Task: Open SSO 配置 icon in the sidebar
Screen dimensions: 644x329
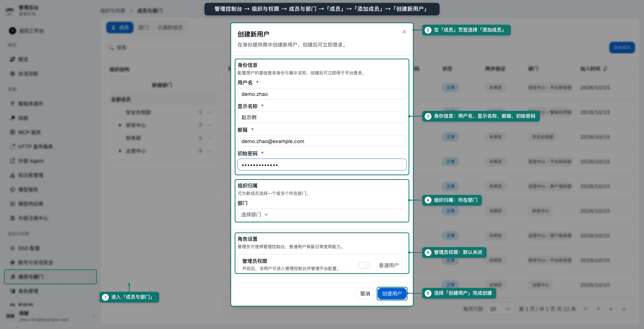Action: click(x=12, y=248)
